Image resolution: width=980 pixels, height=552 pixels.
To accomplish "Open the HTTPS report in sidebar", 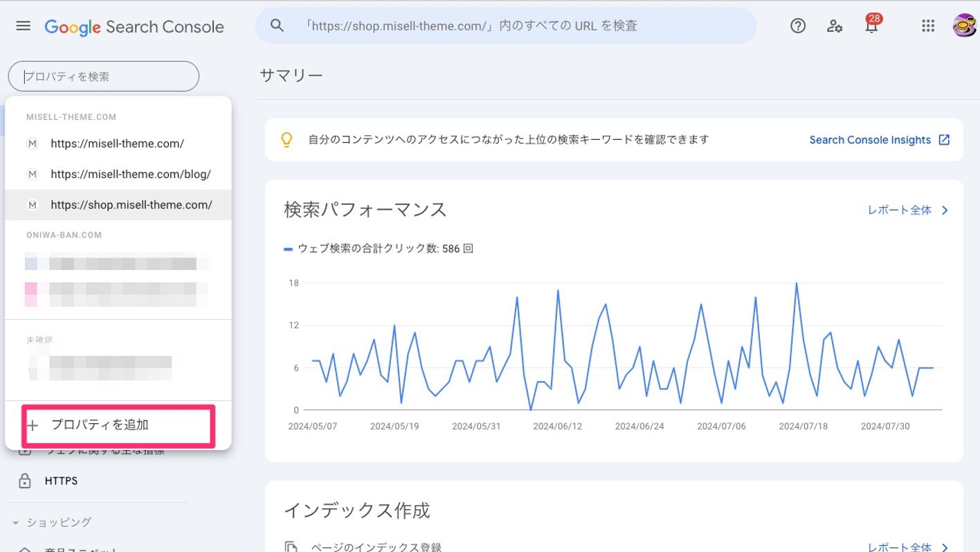I will click(61, 481).
